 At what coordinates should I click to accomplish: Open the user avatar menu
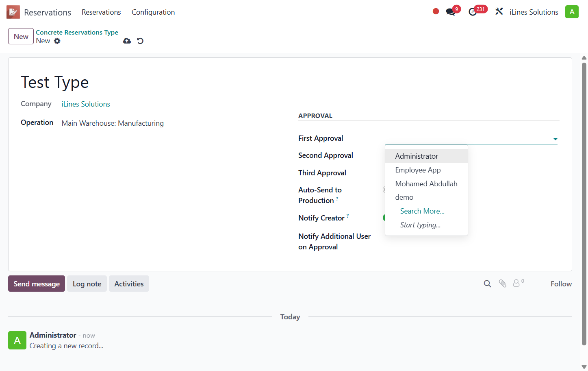coord(572,12)
